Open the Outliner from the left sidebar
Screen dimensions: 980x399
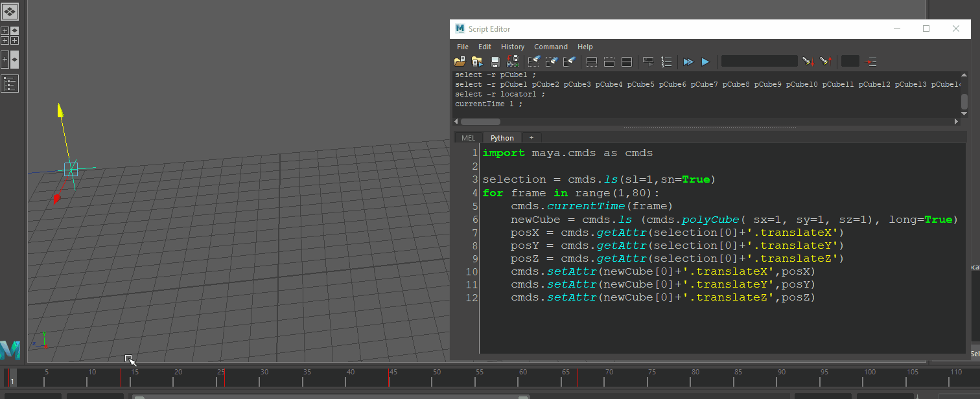tap(9, 83)
